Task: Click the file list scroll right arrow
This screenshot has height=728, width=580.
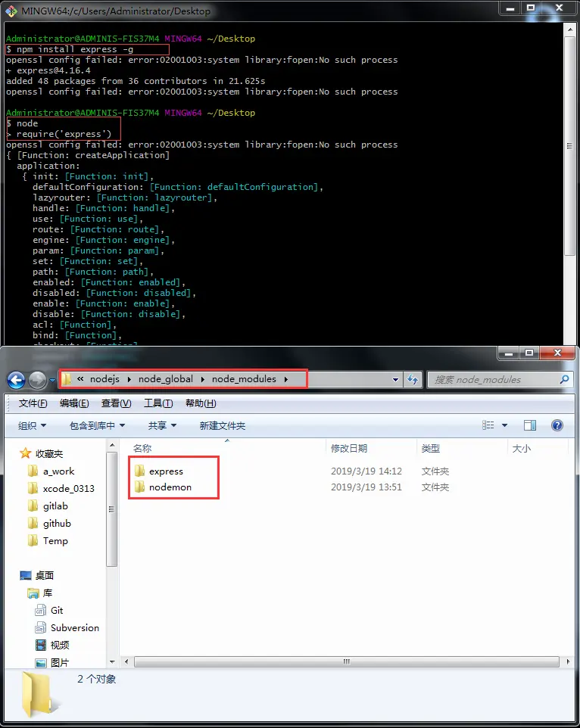Action: (x=569, y=661)
